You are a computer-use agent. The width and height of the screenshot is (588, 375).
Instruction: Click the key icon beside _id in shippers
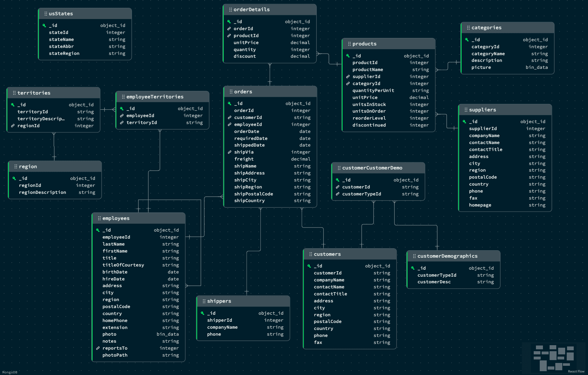point(203,313)
